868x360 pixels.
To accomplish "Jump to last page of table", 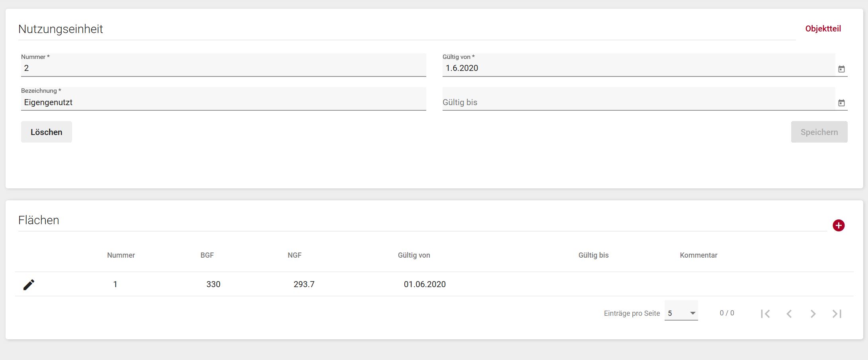I will tap(837, 314).
